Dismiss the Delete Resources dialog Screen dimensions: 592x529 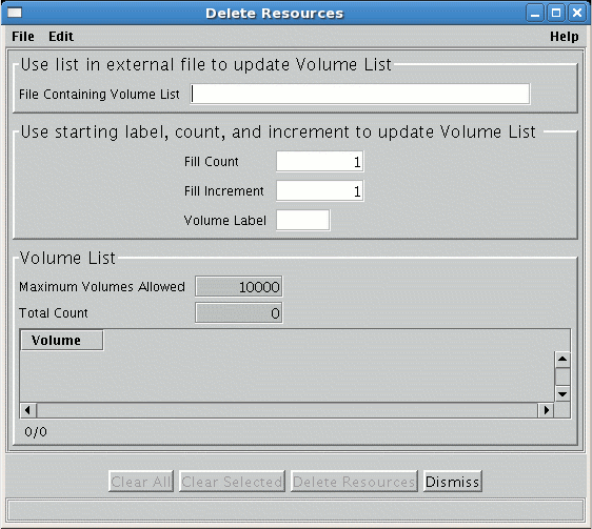click(452, 481)
